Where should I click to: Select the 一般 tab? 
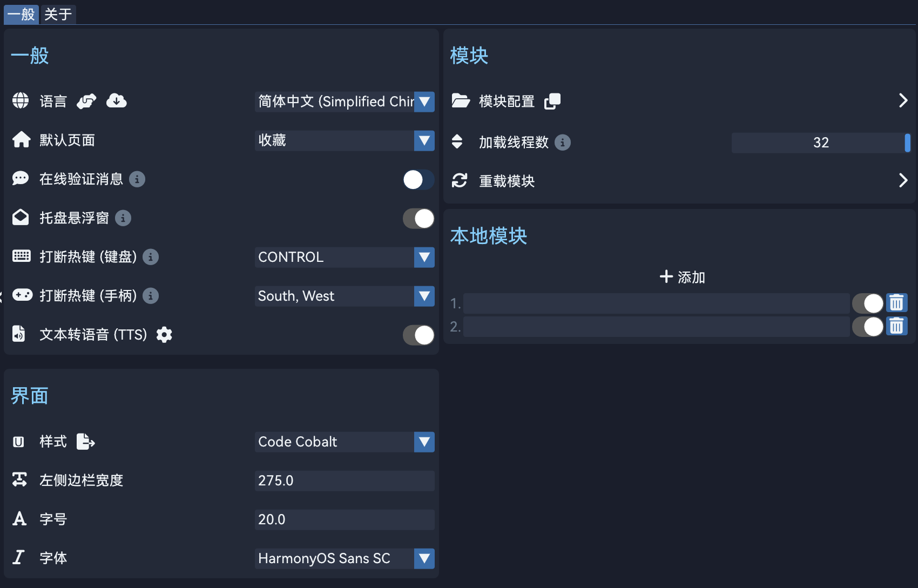pos(21,15)
